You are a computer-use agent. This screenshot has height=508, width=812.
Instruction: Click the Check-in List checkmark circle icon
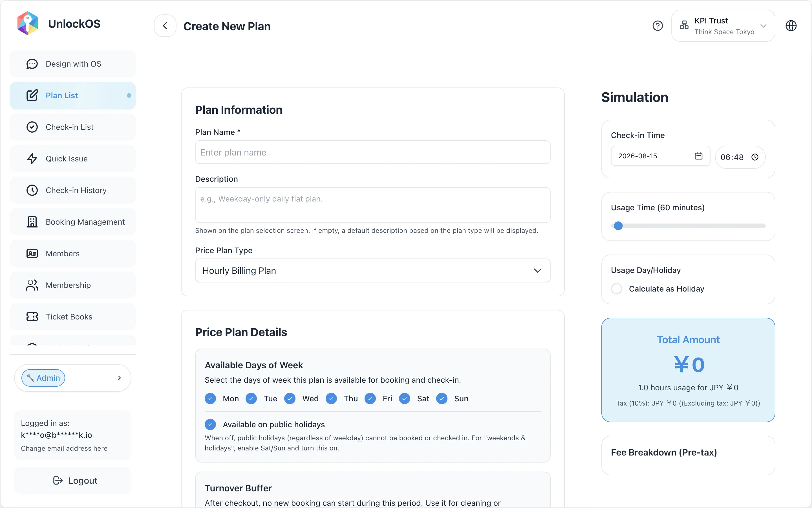(x=32, y=127)
